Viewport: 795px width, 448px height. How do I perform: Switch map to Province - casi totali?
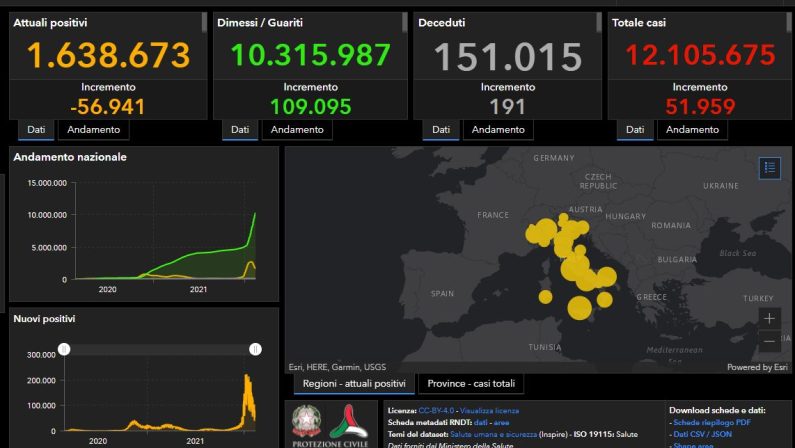coord(471,384)
